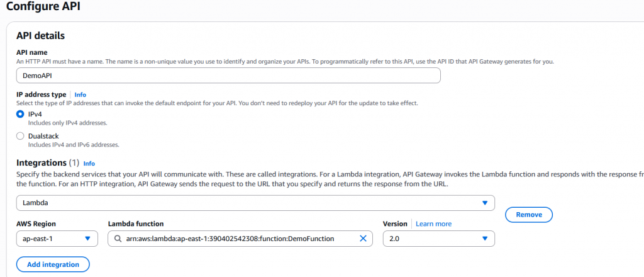This screenshot has height=277, width=644.
Task: Click the 'Includes IPv4 and IPv6 addresses.' description
Action: (74, 145)
